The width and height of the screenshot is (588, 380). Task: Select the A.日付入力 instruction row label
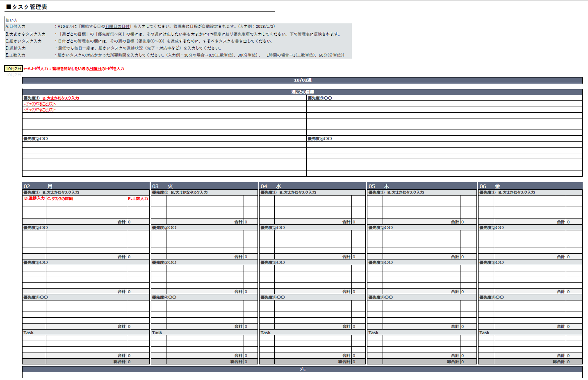16,27
